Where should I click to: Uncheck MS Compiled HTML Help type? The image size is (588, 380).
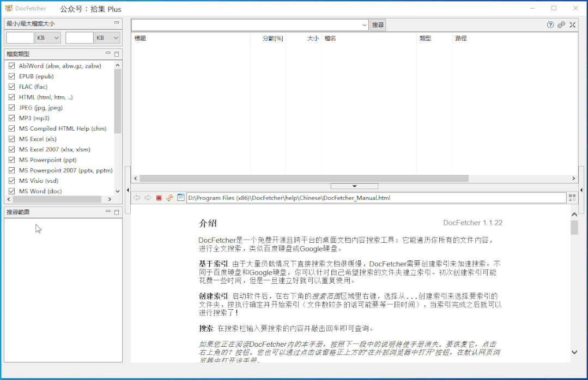[x=11, y=128]
